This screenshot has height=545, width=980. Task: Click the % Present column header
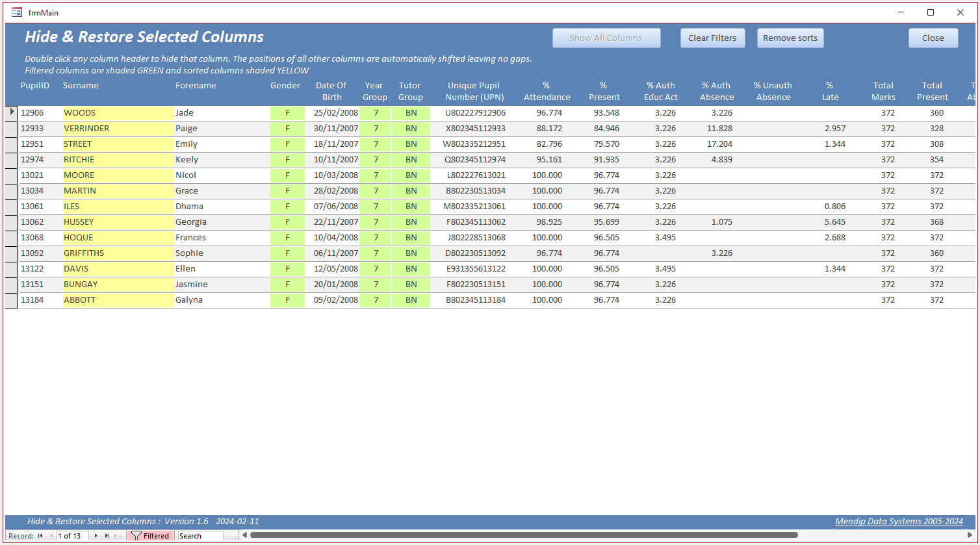point(604,92)
